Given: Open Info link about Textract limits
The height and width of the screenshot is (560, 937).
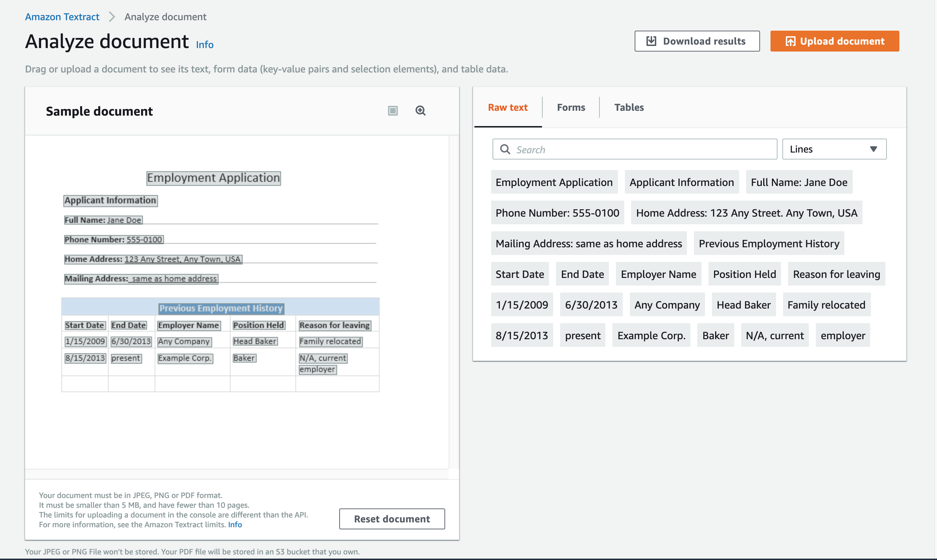Looking at the screenshot, I should [235, 524].
